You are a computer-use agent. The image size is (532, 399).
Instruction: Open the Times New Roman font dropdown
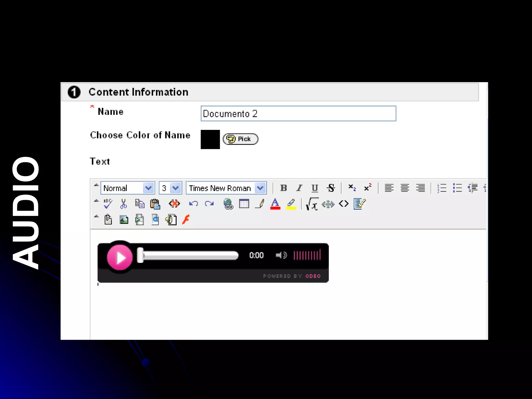coord(260,188)
